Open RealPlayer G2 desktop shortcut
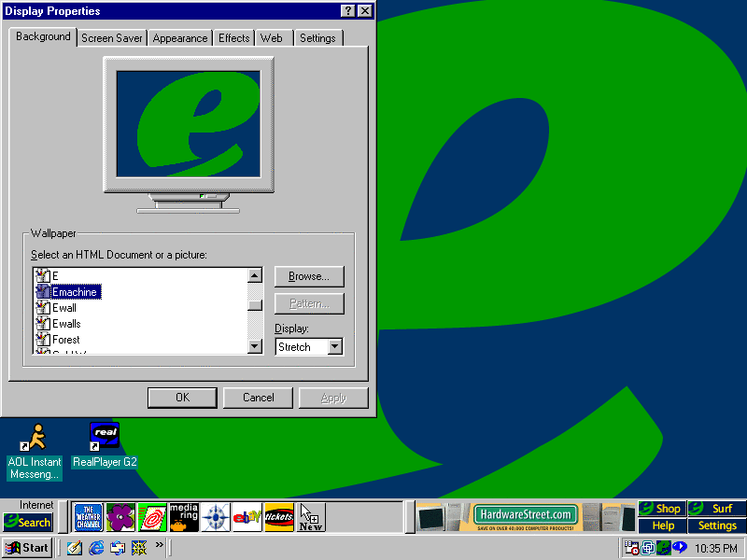This screenshot has height=560, width=747. (x=104, y=438)
